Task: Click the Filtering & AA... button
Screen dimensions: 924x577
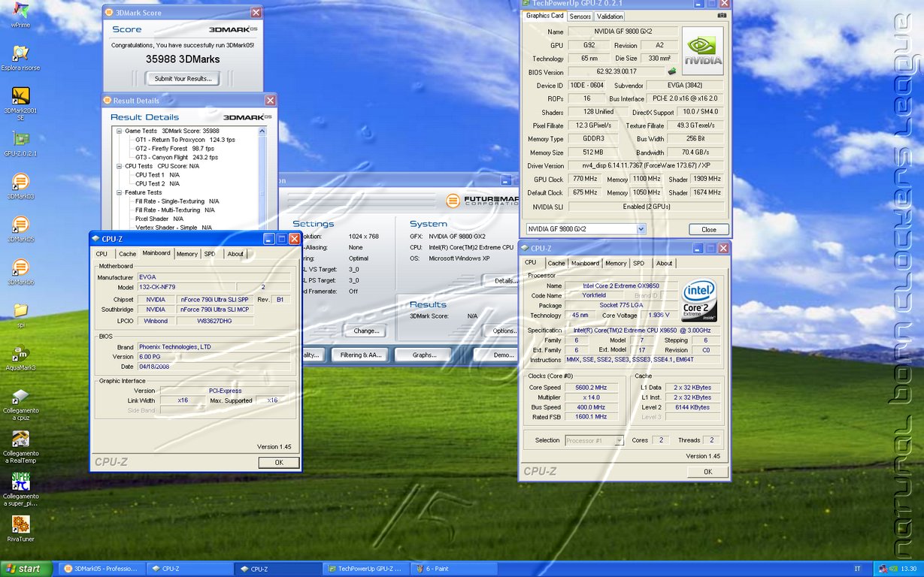Action: tap(361, 355)
